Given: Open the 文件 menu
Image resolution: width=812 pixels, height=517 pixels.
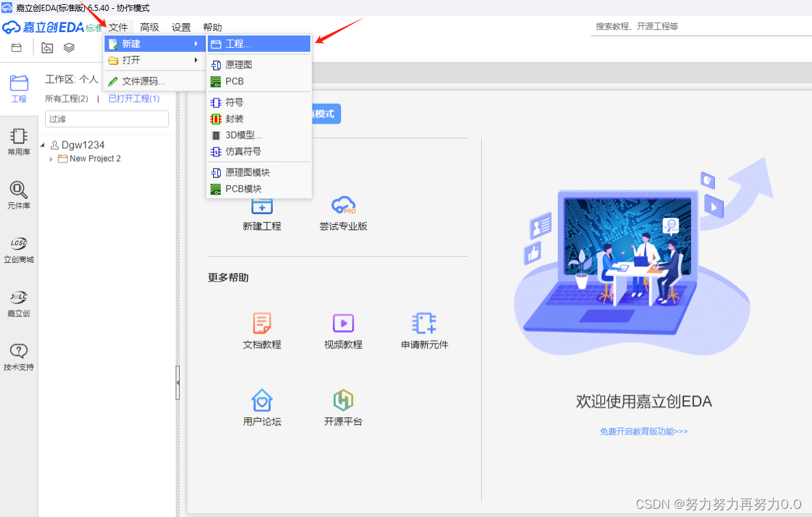Looking at the screenshot, I should click(118, 27).
